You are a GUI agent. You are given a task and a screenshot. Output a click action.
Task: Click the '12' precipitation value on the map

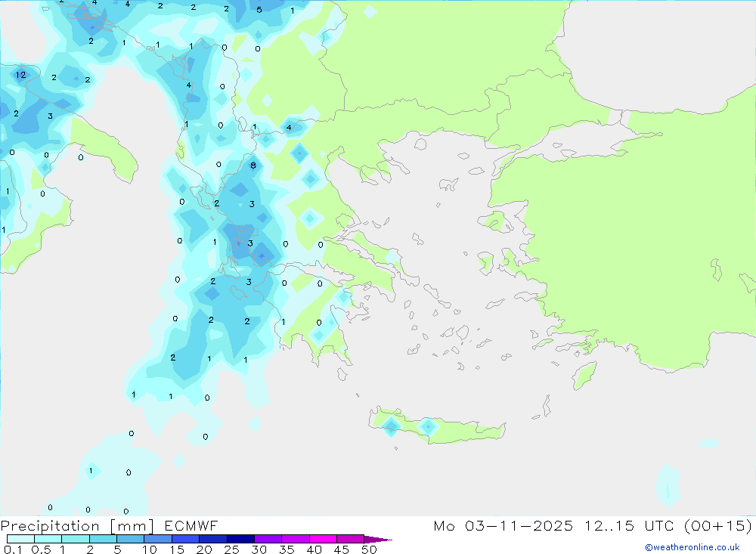tap(20, 75)
